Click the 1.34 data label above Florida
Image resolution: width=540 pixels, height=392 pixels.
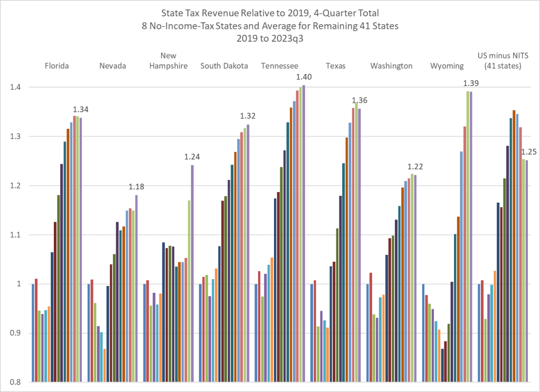[x=80, y=110]
